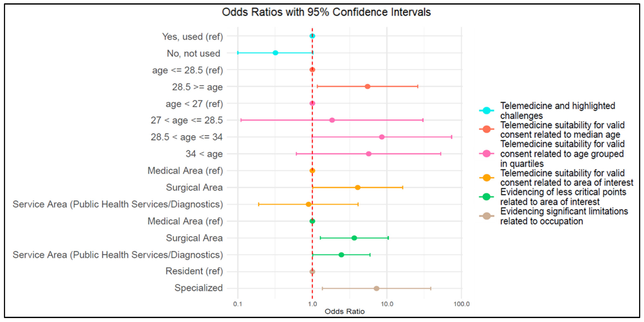The height and width of the screenshot is (322, 644).
Task: Click the 10.0 x-axis tick label
Action: tap(387, 304)
